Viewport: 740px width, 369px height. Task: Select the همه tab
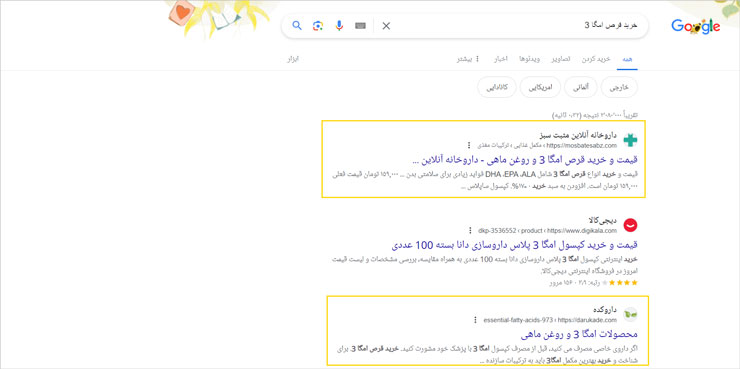[x=627, y=59]
